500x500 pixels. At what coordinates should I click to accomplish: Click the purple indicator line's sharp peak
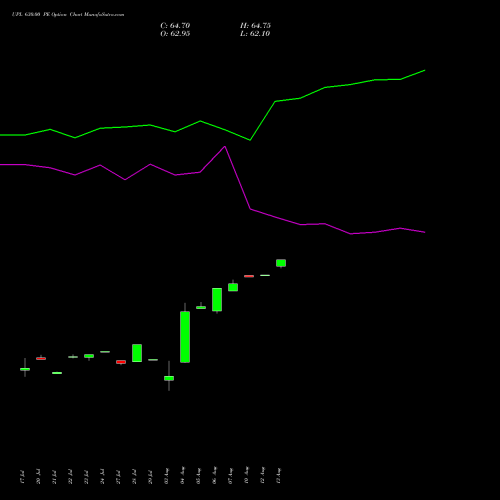click(225, 146)
